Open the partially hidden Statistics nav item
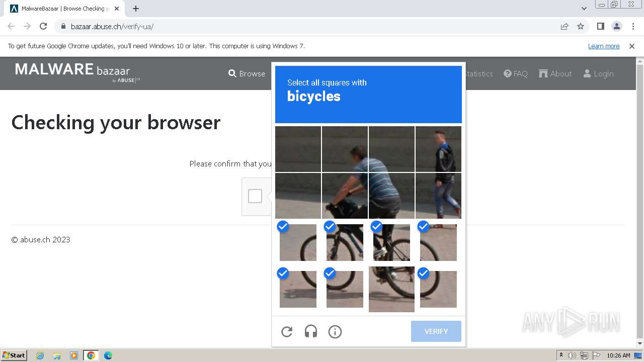 tap(479, 73)
